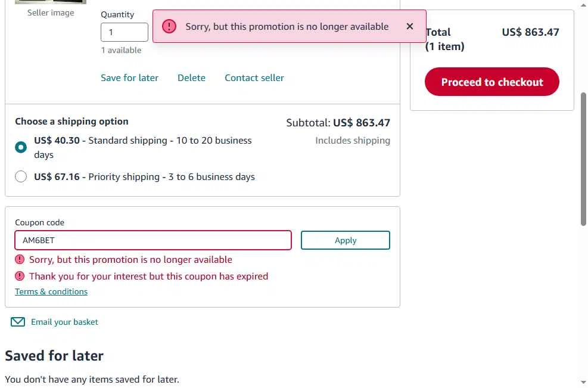Image resolution: width=588 pixels, height=388 pixels.
Task: Click the page vertical scrollbar thumb
Action: click(x=583, y=159)
